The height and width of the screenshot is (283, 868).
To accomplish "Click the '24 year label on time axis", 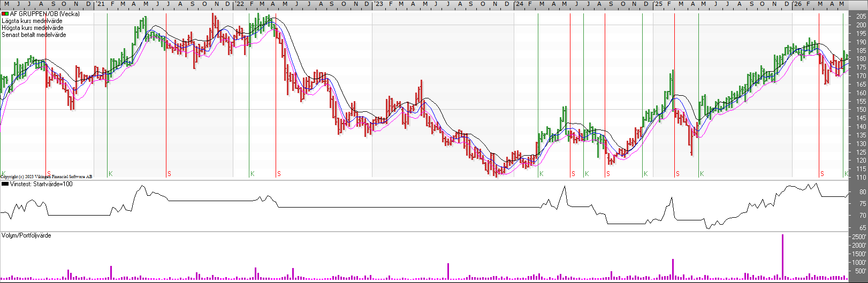I will (519, 4).
